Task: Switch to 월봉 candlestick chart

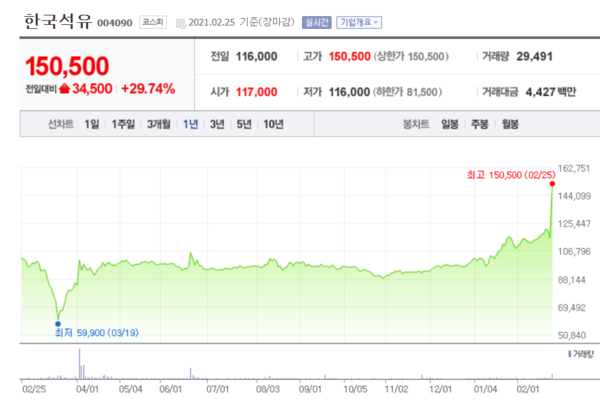Action: tap(510, 124)
